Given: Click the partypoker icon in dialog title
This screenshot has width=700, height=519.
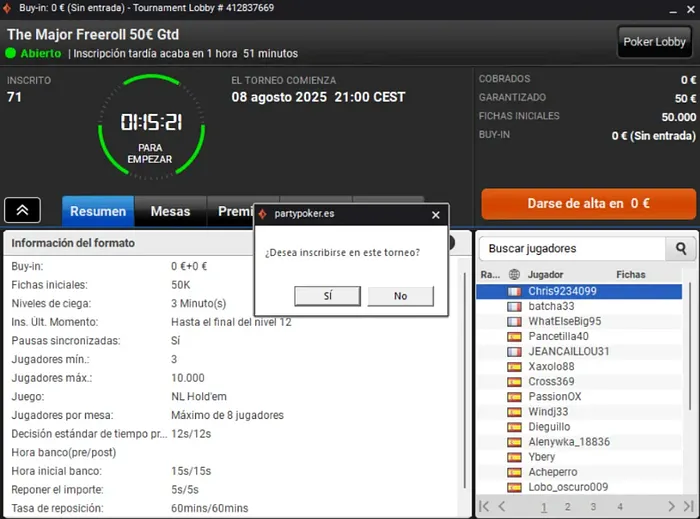Looking at the screenshot, I should [263, 214].
